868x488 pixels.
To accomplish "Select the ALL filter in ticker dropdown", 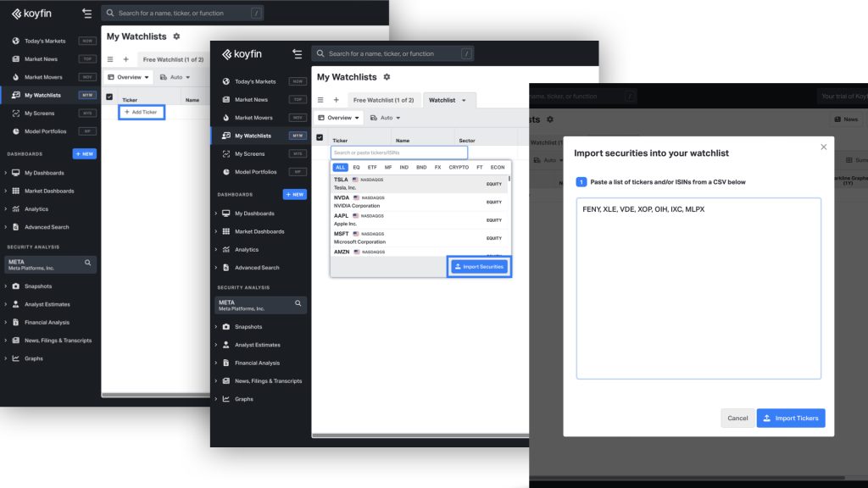I will (340, 167).
